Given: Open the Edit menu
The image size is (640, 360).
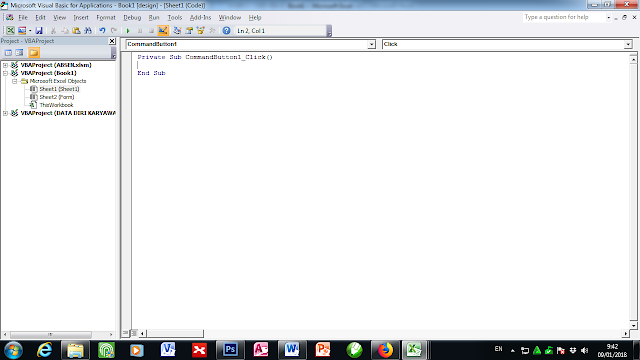Looking at the screenshot, I should 40,18.
